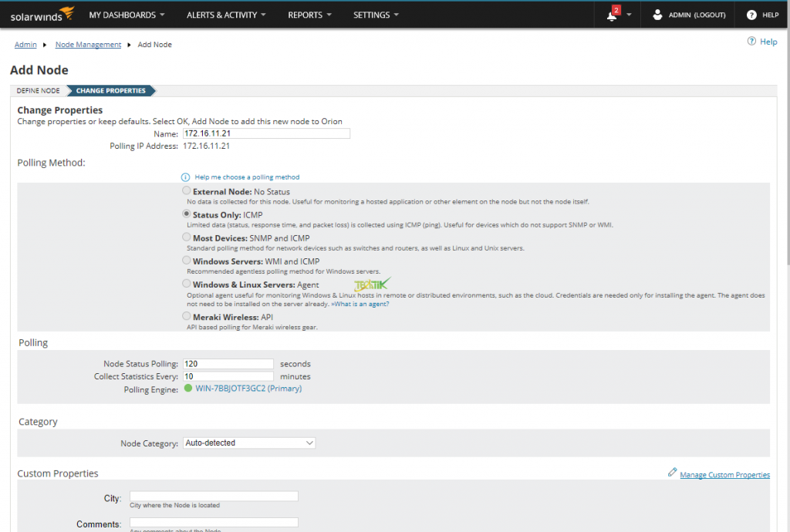Click the green status dot beside Polling Engine
The height and width of the screenshot is (532, 790).
(187, 389)
